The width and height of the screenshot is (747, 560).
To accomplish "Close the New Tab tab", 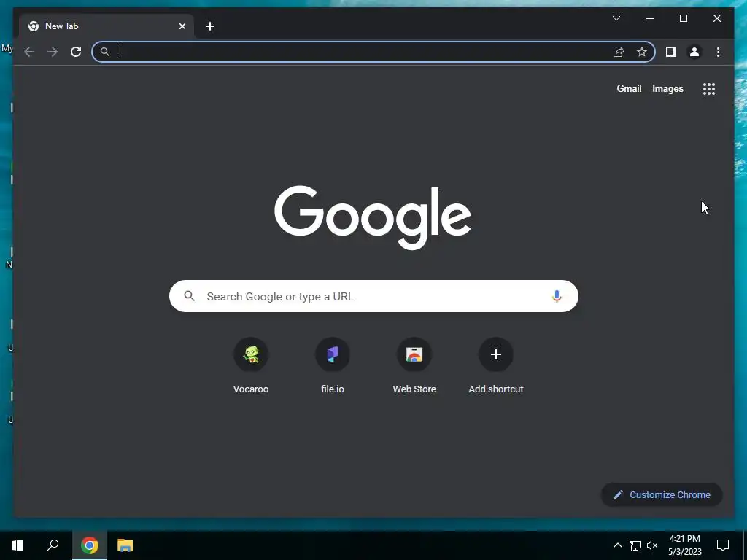I will [x=182, y=26].
